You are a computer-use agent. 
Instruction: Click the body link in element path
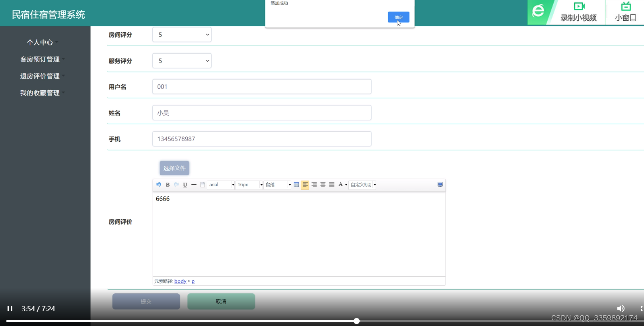pyautogui.click(x=180, y=281)
